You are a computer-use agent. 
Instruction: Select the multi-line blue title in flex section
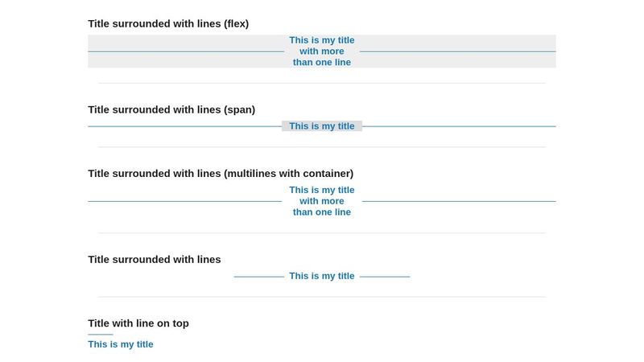point(321,51)
